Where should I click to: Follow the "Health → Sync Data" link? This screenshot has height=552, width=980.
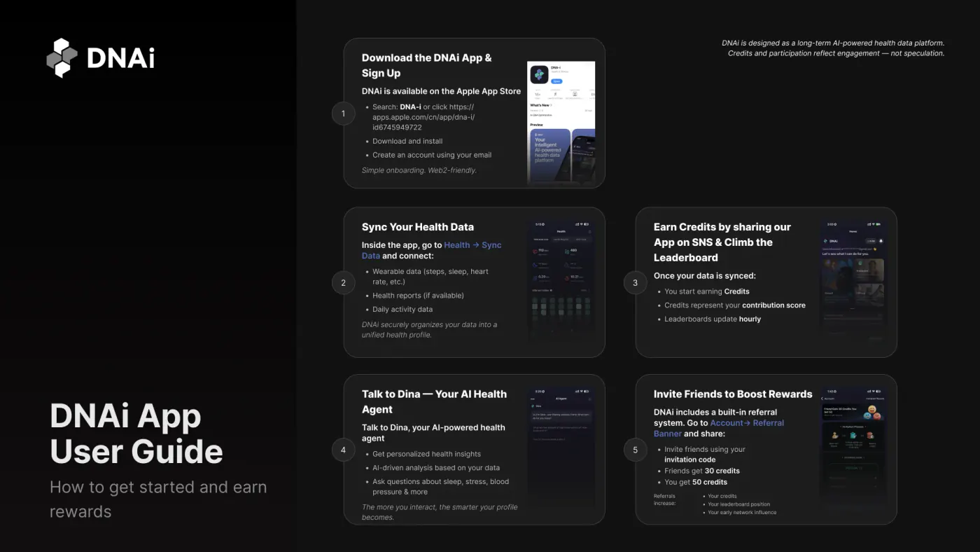431,251
